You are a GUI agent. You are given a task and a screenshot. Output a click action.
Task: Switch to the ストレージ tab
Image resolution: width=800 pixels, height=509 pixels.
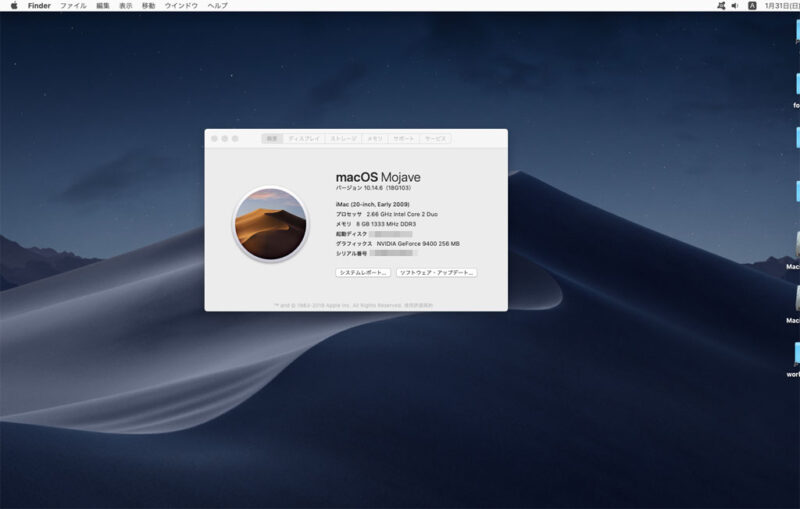[343, 139]
